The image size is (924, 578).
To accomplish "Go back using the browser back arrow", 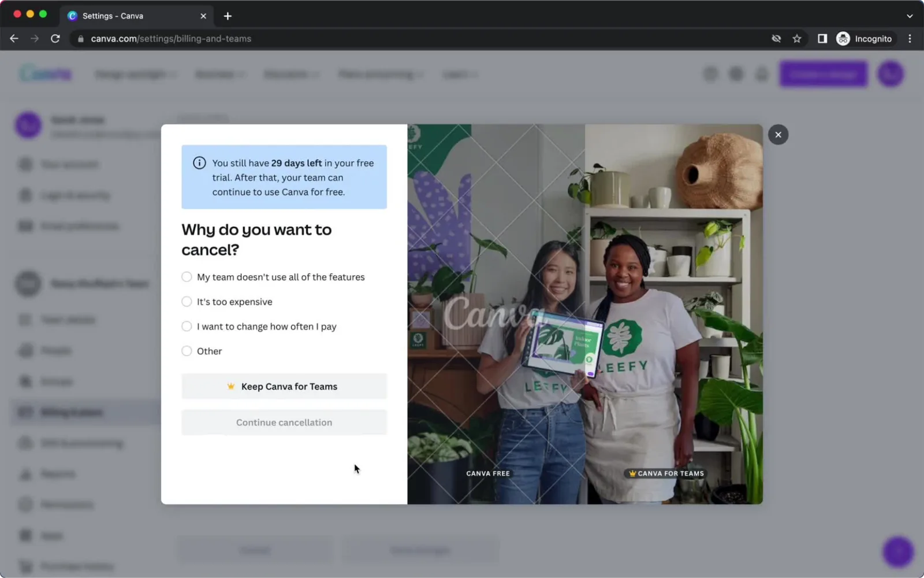I will [14, 39].
